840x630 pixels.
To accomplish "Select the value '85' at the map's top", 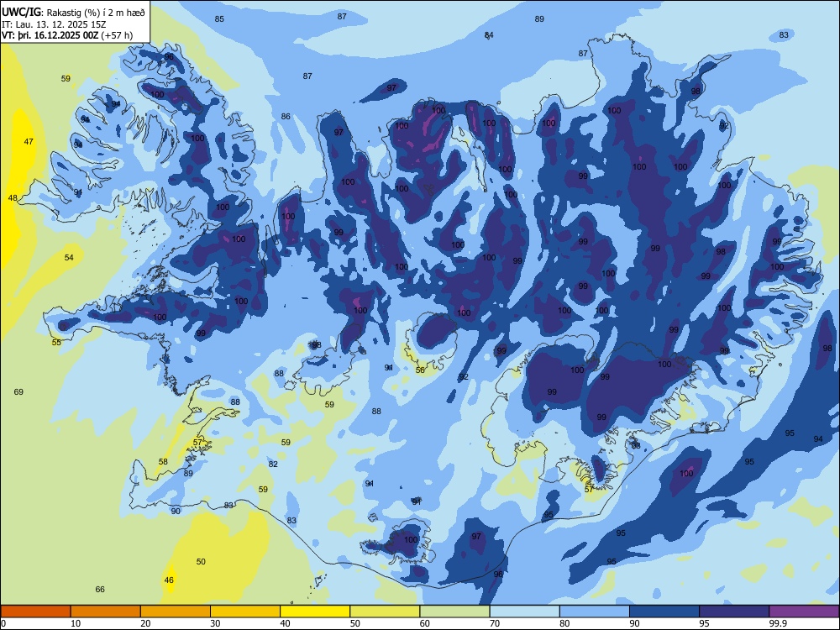I will [219, 19].
